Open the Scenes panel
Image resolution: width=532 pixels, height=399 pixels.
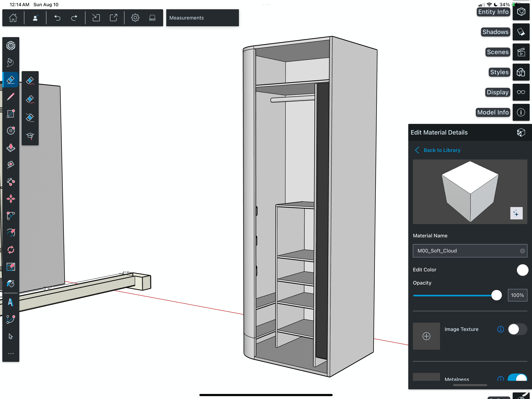tap(521, 52)
